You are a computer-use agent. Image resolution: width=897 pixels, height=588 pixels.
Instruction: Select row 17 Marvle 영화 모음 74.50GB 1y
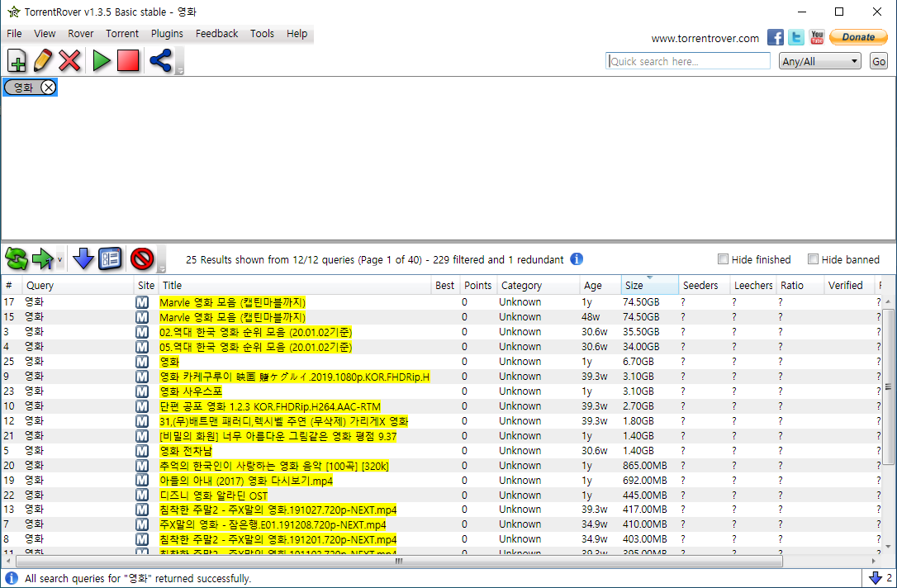click(x=440, y=302)
